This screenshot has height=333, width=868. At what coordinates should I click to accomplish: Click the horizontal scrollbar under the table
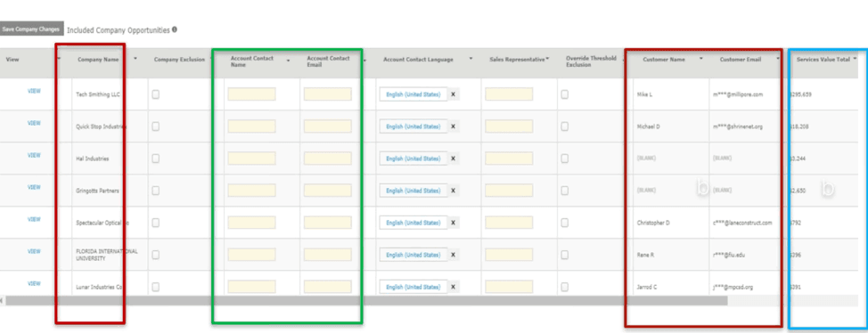pos(366,300)
